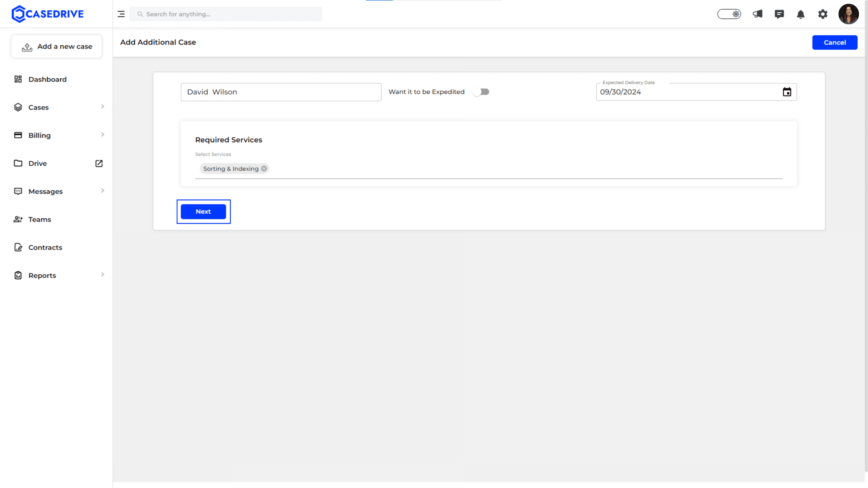This screenshot has width=868, height=488.
Task: Click the Add Additional Case title
Action: (x=158, y=42)
